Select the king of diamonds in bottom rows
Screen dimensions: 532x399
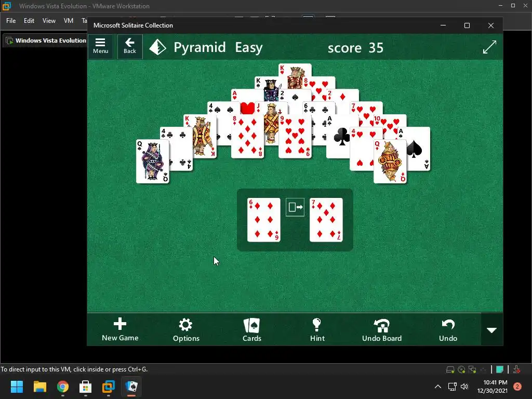[204, 136]
